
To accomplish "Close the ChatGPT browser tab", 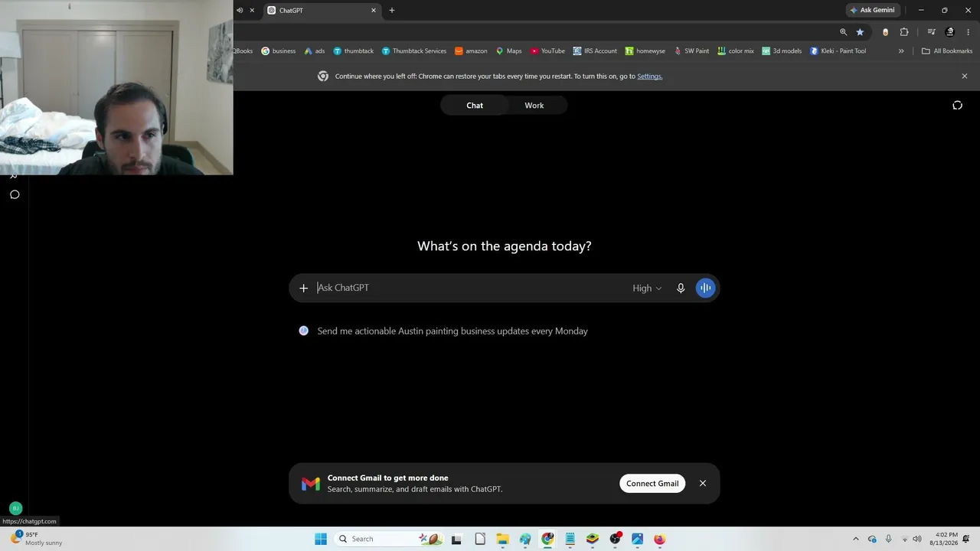I will (374, 11).
